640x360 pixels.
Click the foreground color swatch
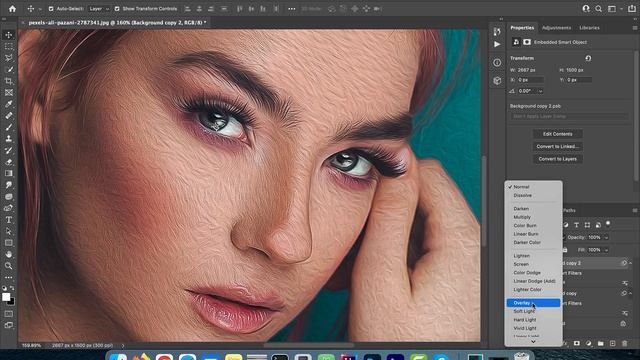[6, 297]
